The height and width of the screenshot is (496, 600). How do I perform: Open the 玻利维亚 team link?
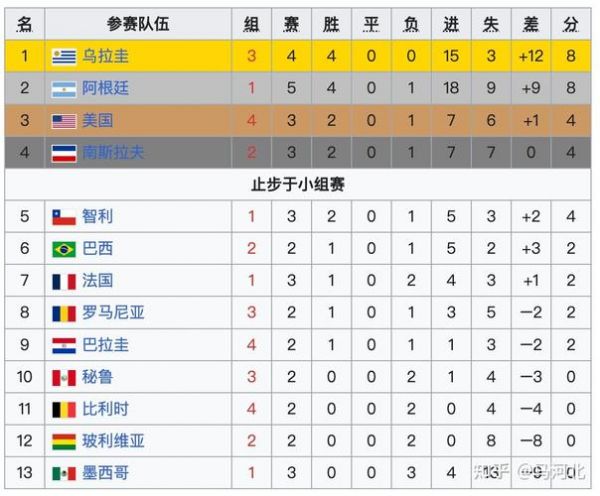(x=113, y=441)
